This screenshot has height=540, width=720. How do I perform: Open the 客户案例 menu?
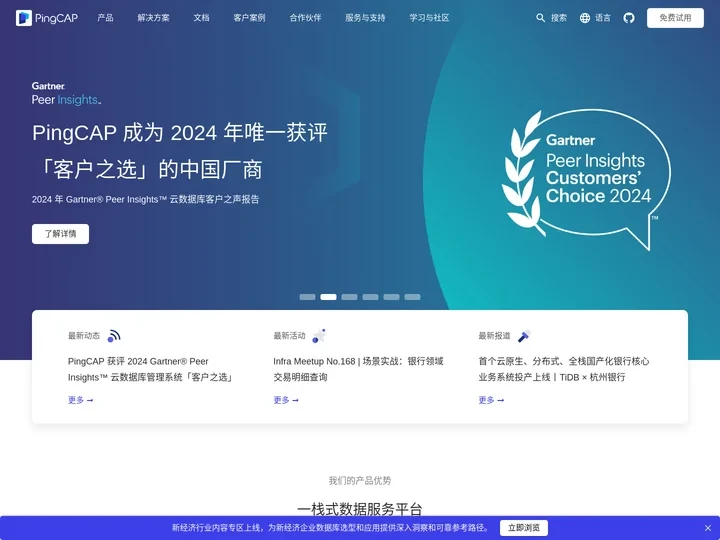(249, 18)
